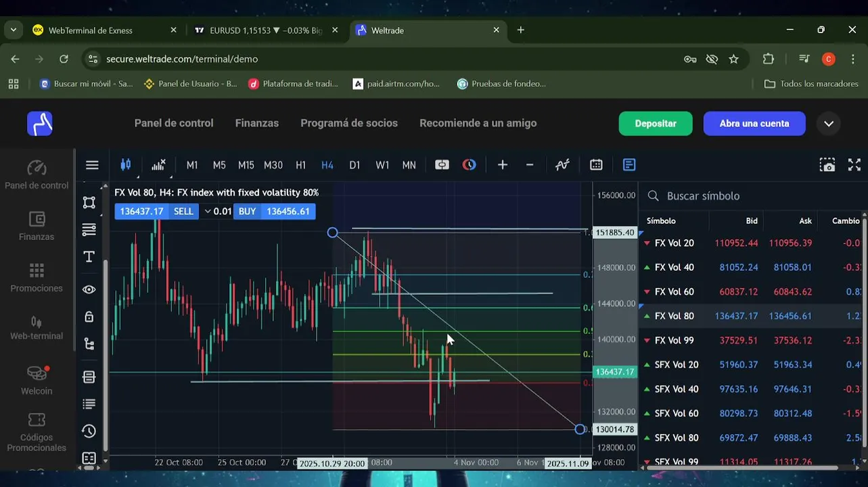868x487 pixels.
Task: Switch to M1 timeframe
Action: (192, 165)
